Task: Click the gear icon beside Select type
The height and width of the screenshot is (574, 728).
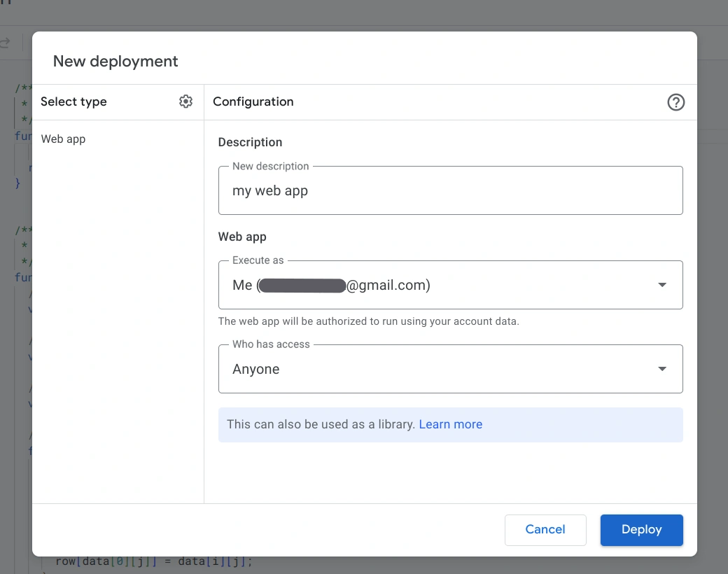Action: pos(185,101)
